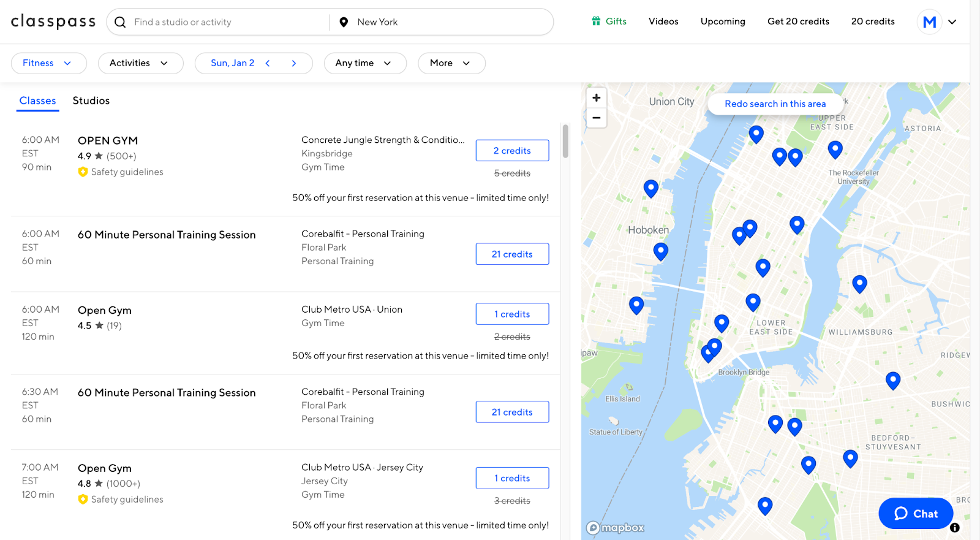This screenshot has height=540, width=980.
Task: Click the 4.5 rating with 19 reviews
Action: [x=100, y=326]
